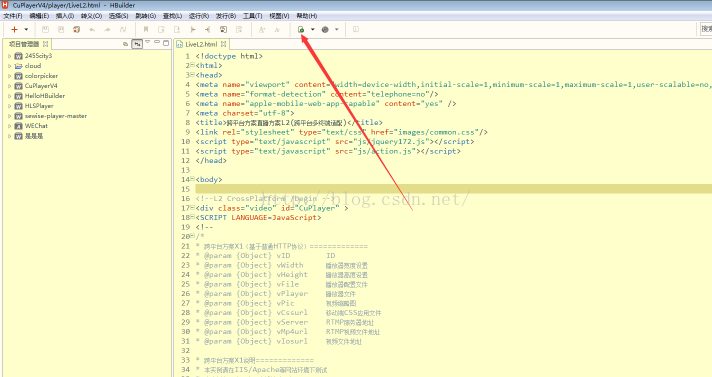Expand the HelloHBuilder project
The width and height of the screenshot is (712, 377).
pos(10,96)
